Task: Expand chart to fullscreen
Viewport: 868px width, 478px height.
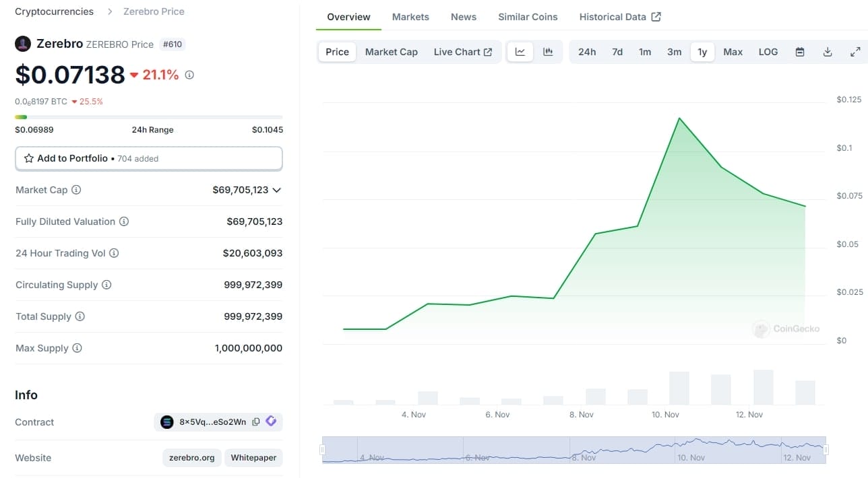Action: click(x=855, y=52)
